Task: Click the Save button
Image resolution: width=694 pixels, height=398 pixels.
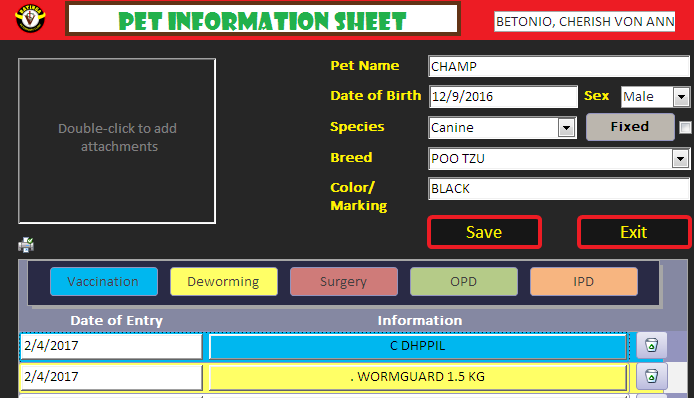Action: (x=484, y=232)
